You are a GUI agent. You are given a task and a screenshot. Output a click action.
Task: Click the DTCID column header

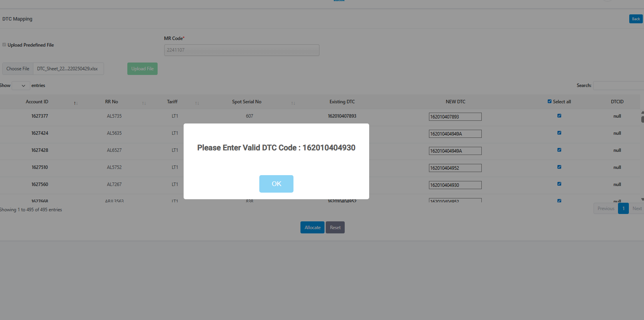click(617, 102)
